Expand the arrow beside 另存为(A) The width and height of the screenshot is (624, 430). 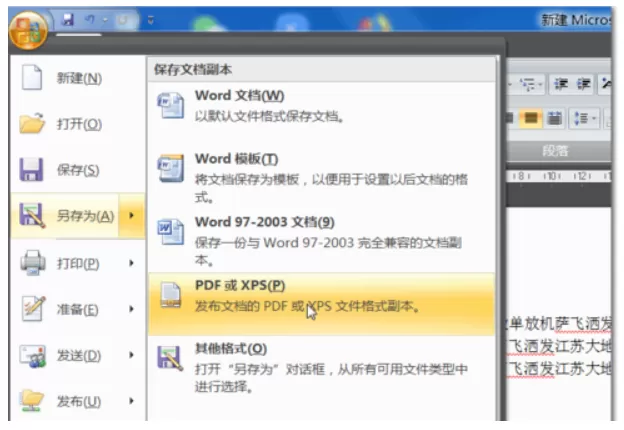[132, 216]
